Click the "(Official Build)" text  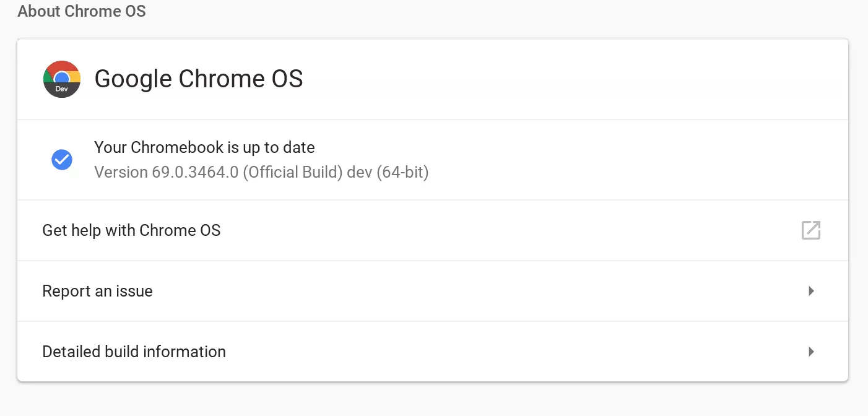click(x=293, y=172)
